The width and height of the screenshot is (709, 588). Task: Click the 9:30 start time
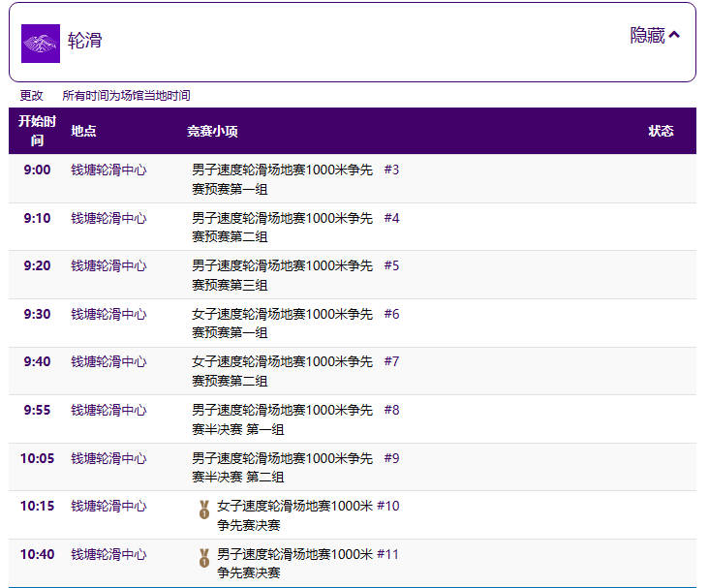[37, 315]
